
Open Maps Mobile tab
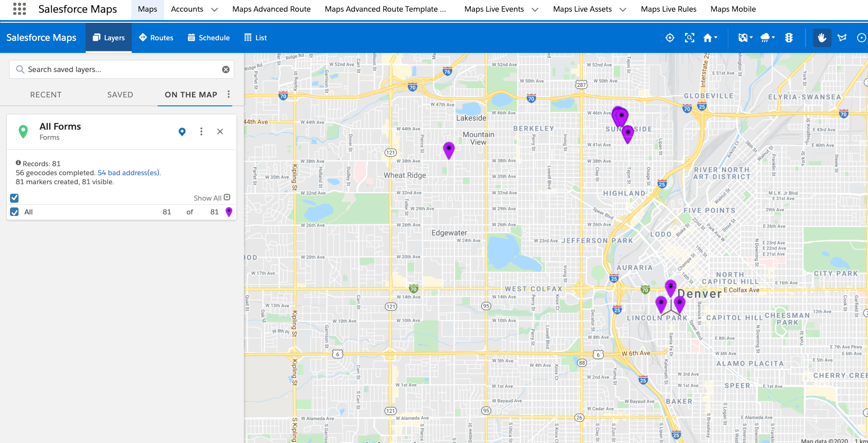[x=733, y=9]
